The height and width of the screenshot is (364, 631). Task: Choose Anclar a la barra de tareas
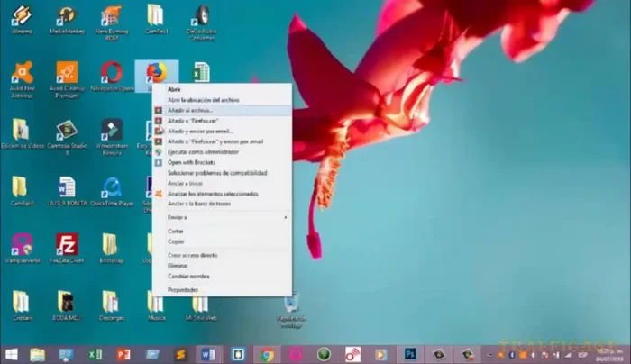coord(222,204)
